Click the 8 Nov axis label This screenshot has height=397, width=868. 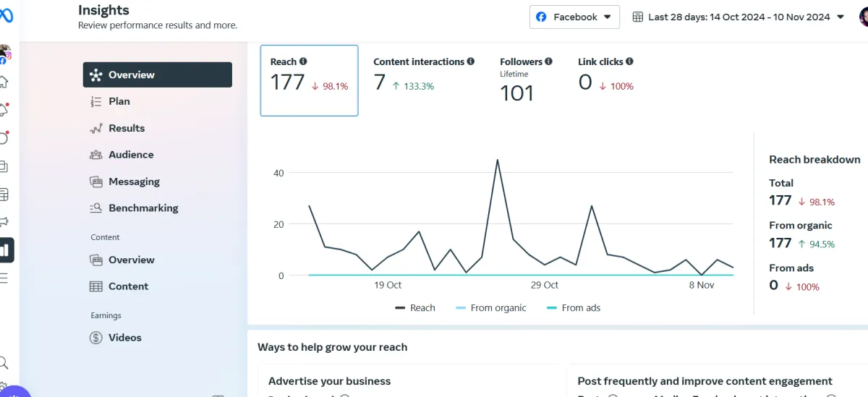tap(702, 285)
